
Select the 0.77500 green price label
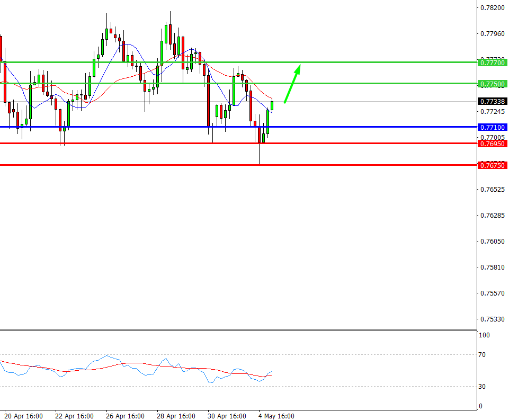[x=493, y=84]
